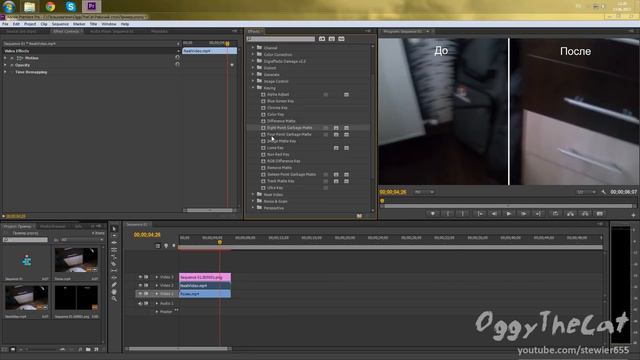Click Go to Out point button

pos(539,213)
